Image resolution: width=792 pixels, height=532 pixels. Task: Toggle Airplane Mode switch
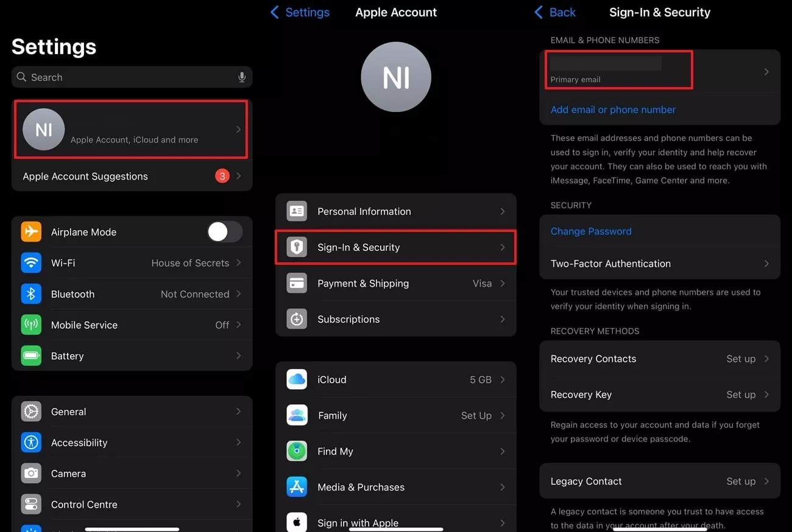point(224,232)
